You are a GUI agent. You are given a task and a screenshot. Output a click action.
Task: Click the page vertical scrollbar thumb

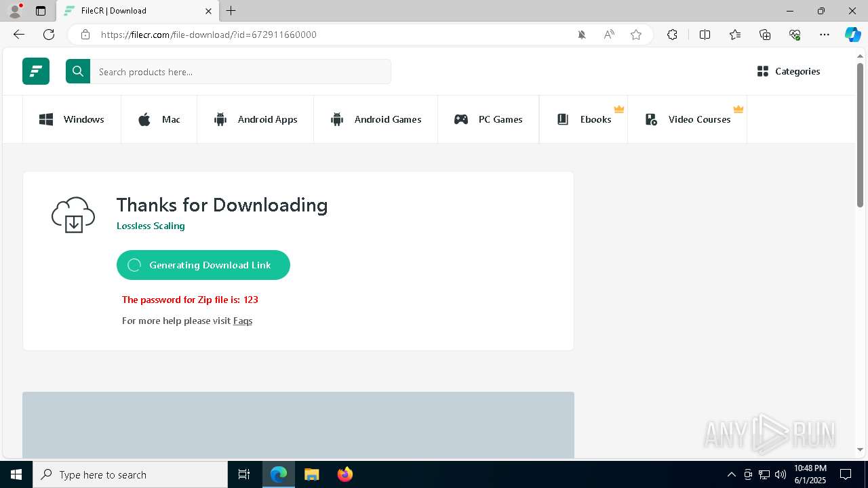click(860, 134)
